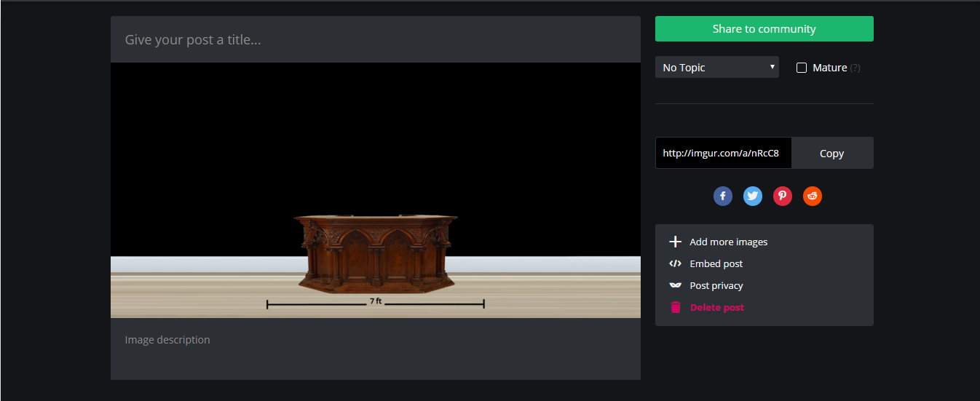Click the plus icon for adding images

(675, 242)
